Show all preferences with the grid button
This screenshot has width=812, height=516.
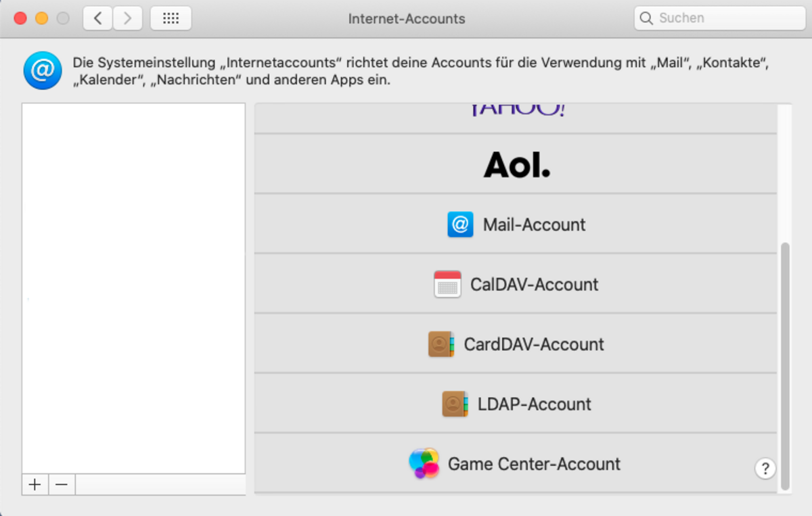(x=171, y=18)
